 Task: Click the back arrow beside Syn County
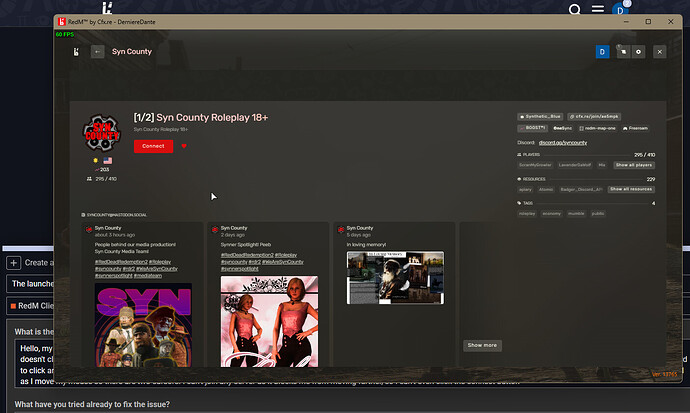click(x=97, y=52)
